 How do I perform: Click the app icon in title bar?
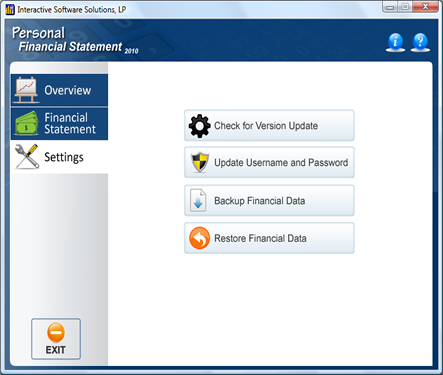tap(10, 9)
